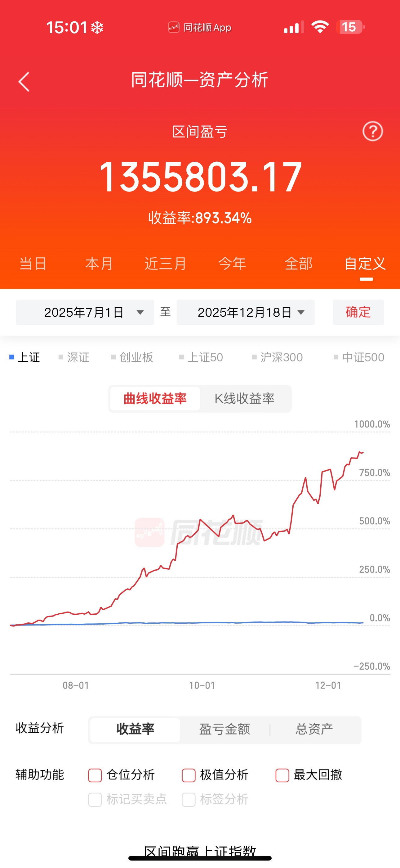Viewport: 400px width, 868px height.
Task: Tap the 辅助功能 label
Action: [40, 775]
